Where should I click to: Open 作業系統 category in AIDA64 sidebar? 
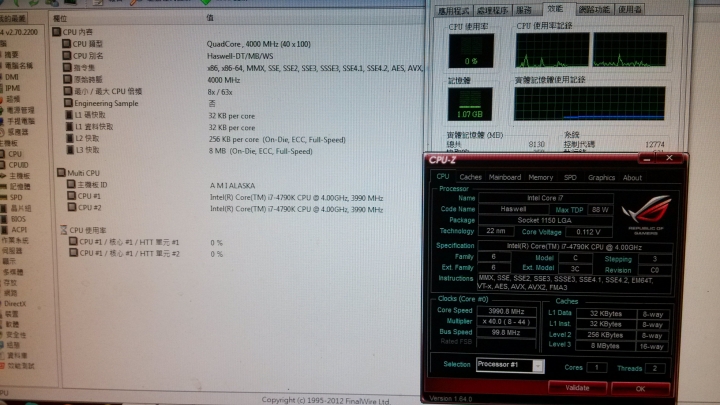click(15, 240)
